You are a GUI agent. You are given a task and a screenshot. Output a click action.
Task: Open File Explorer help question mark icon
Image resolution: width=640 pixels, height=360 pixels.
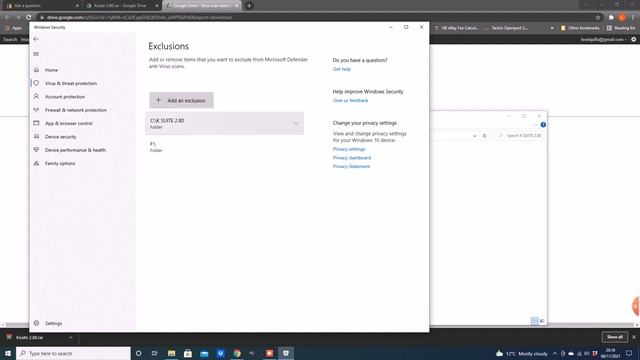click(543, 124)
